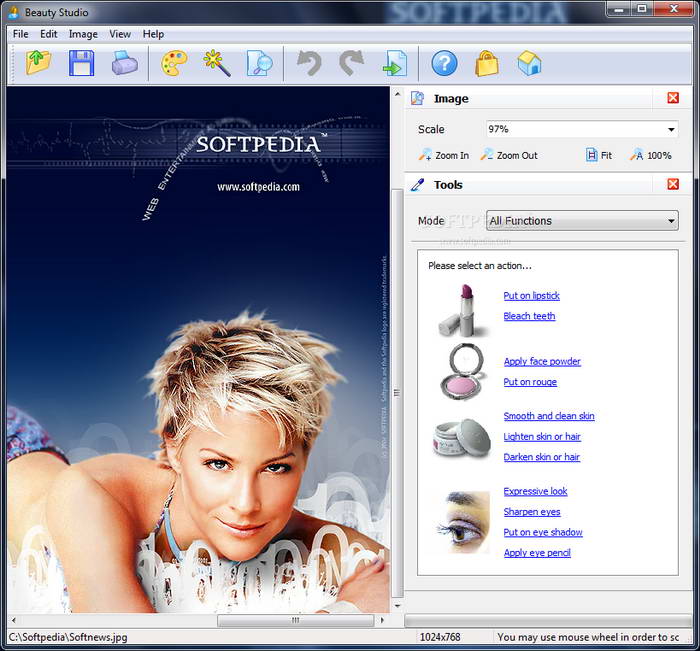Image resolution: width=700 pixels, height=651 pixels.
Task: Open the File menu
Action: 21,34
